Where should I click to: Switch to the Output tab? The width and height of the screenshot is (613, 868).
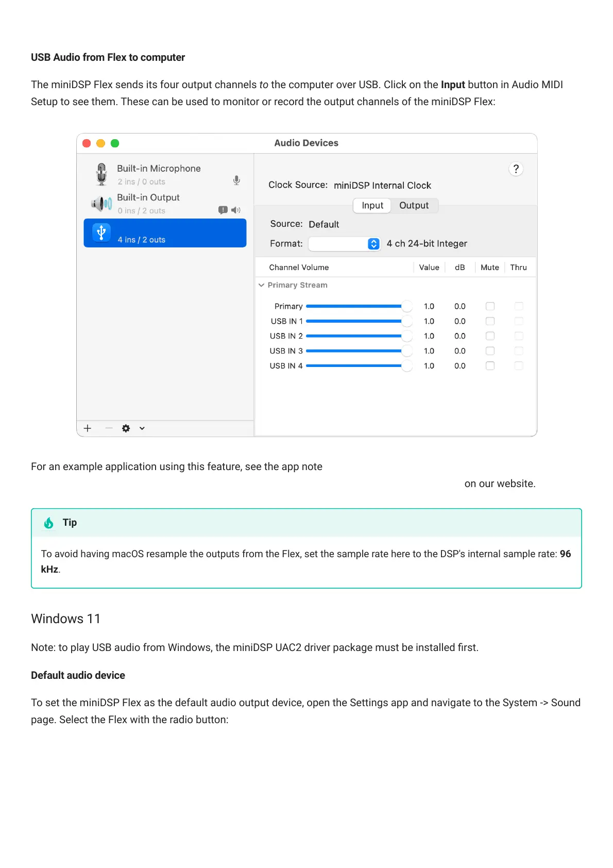[x=414, y=206]
